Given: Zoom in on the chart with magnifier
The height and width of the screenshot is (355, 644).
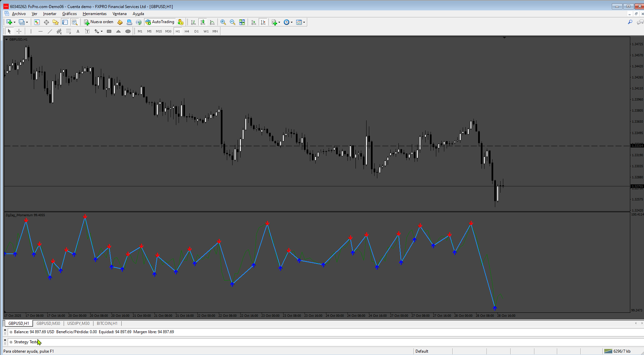Looking at the screenshot, I should 223,22.
